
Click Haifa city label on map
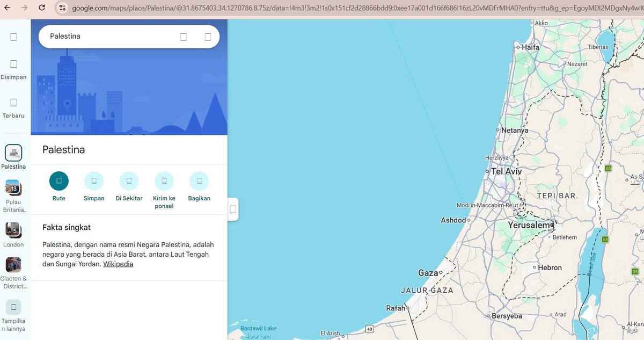530,47
